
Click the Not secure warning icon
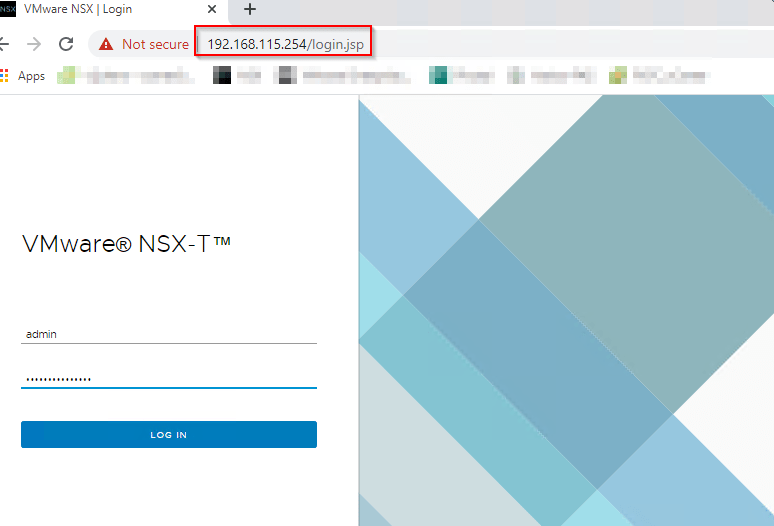[x=106, y=44]
